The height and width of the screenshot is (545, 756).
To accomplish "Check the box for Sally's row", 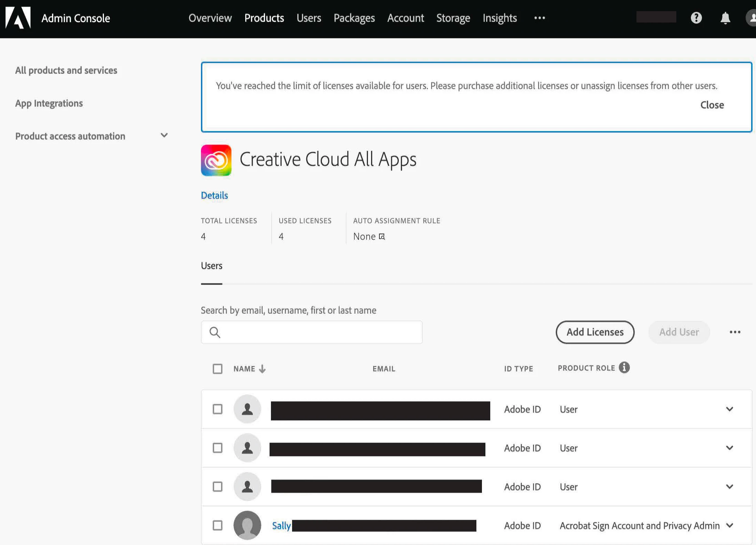I will pos(217,525).
